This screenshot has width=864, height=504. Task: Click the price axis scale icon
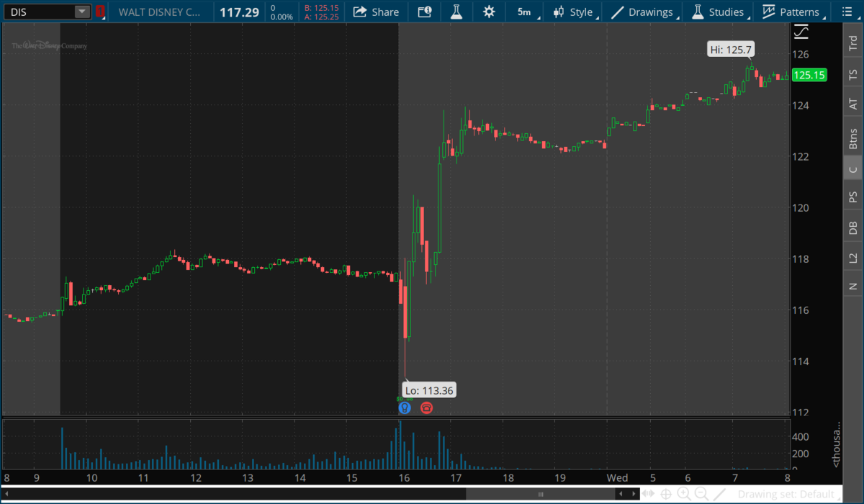[x=801, y=32]
